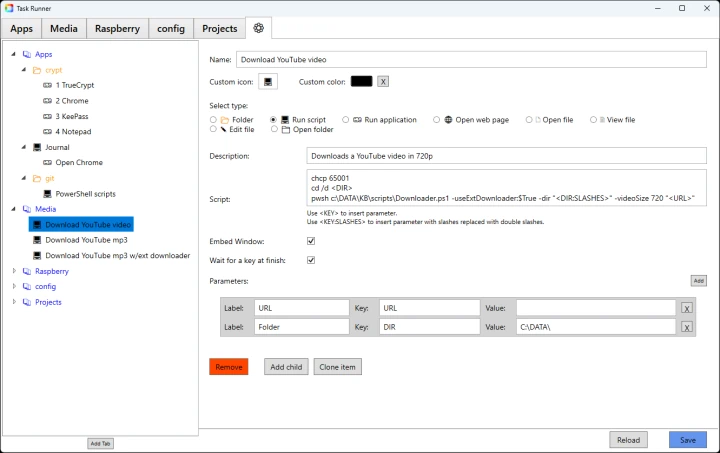Click the Description input field
Screen dimensions: 720x453
coord(506,156)
